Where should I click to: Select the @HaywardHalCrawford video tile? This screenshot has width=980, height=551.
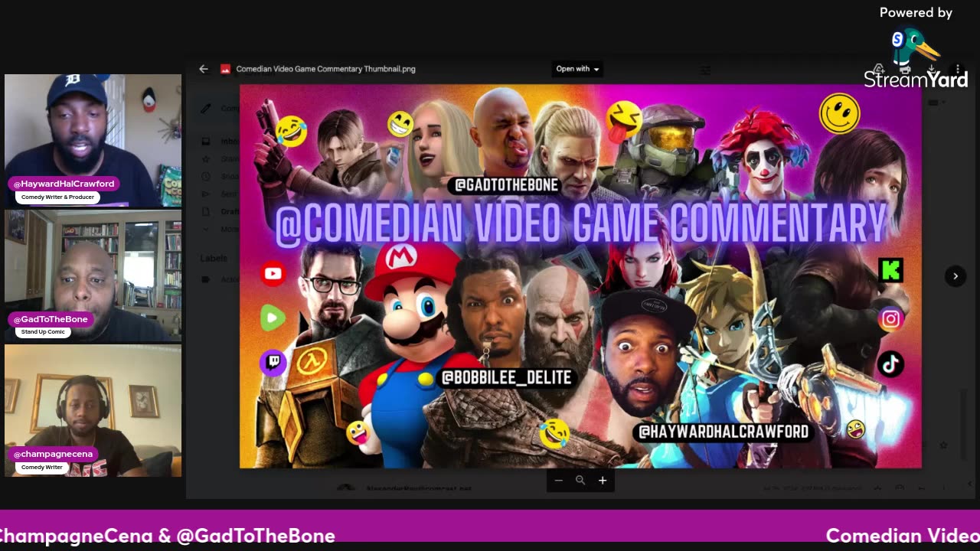click(x=93, y=141)
